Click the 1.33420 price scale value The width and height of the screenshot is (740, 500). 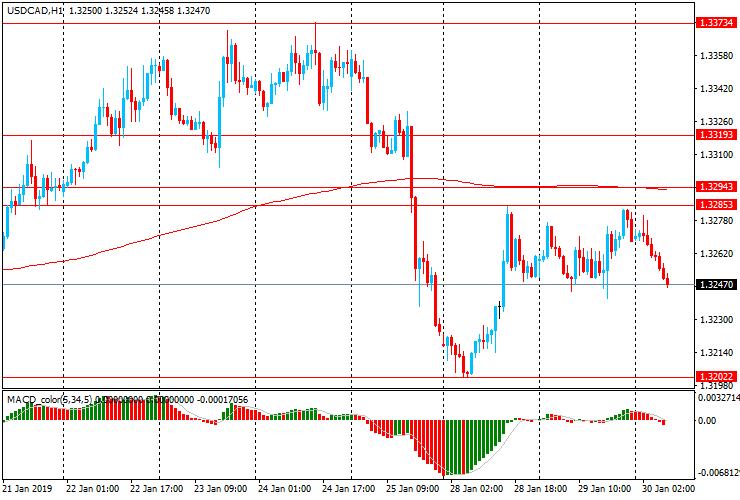(x=716, y=89)
